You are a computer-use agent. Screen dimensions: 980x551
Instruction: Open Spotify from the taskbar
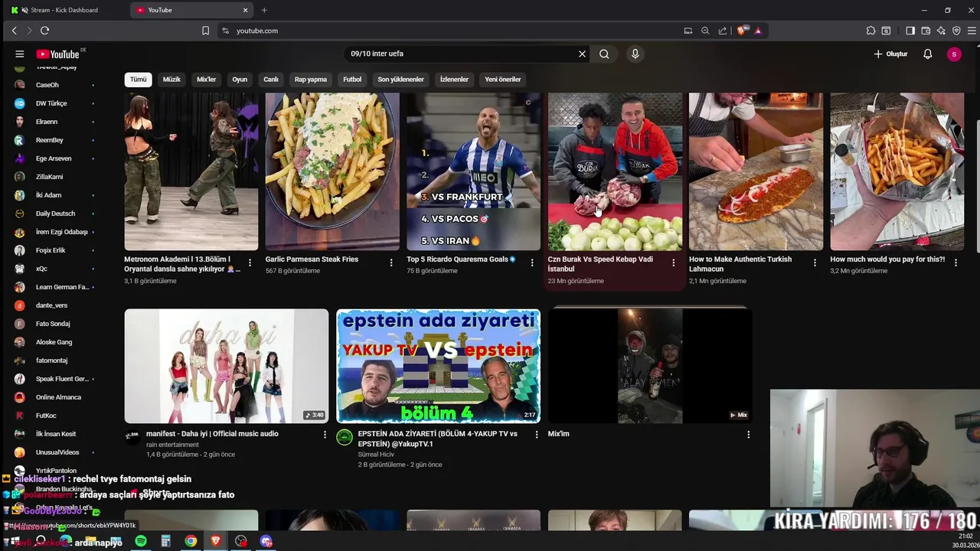[141, 541]
